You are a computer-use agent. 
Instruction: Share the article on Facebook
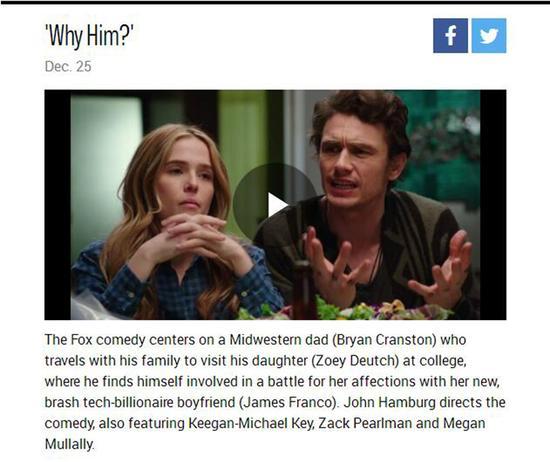(450, 35)
